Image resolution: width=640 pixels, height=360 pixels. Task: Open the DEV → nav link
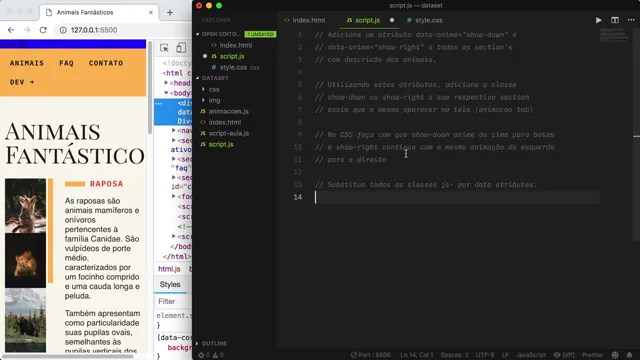[22, 82]
